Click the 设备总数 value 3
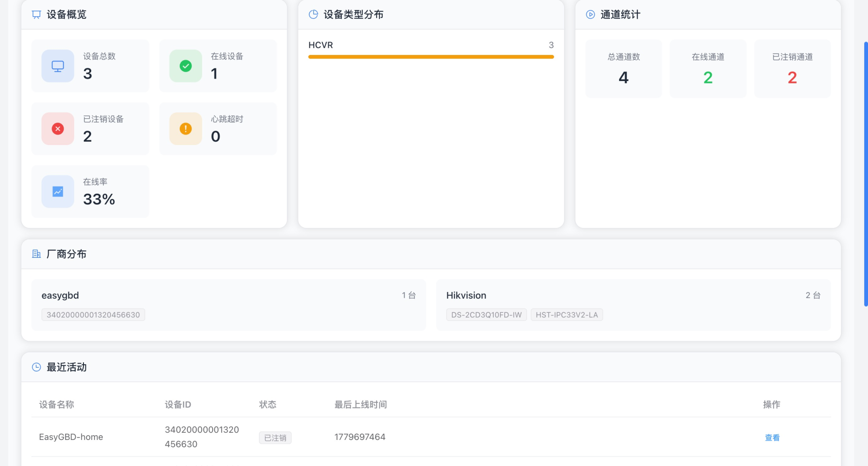 87,74
